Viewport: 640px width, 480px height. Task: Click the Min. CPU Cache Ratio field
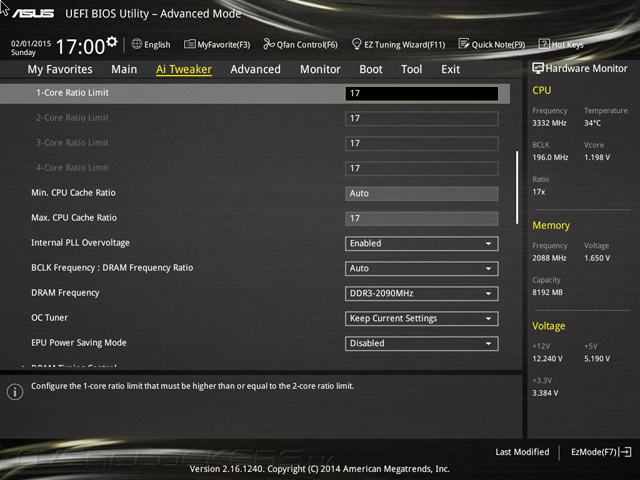coord(422,193)
